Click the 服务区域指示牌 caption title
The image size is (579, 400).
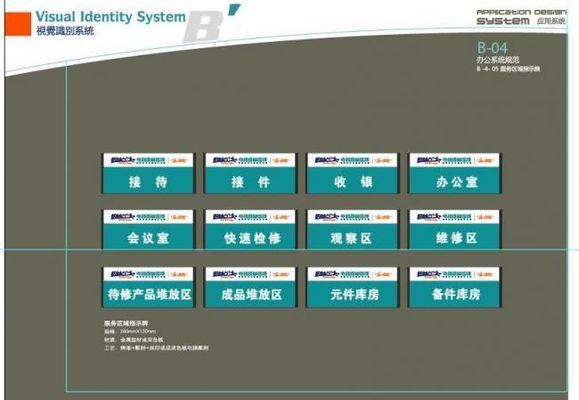pyautogui.click(x=126, y=323)
